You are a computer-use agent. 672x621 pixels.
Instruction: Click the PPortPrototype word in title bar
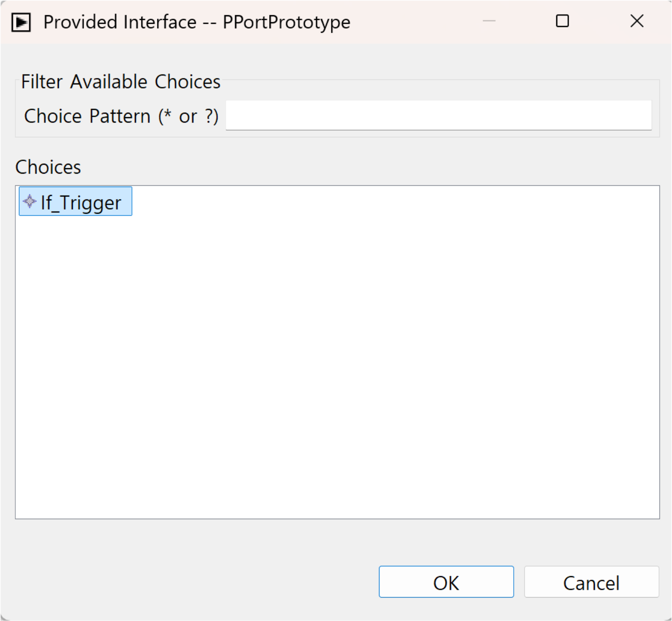tap(286, 22)
